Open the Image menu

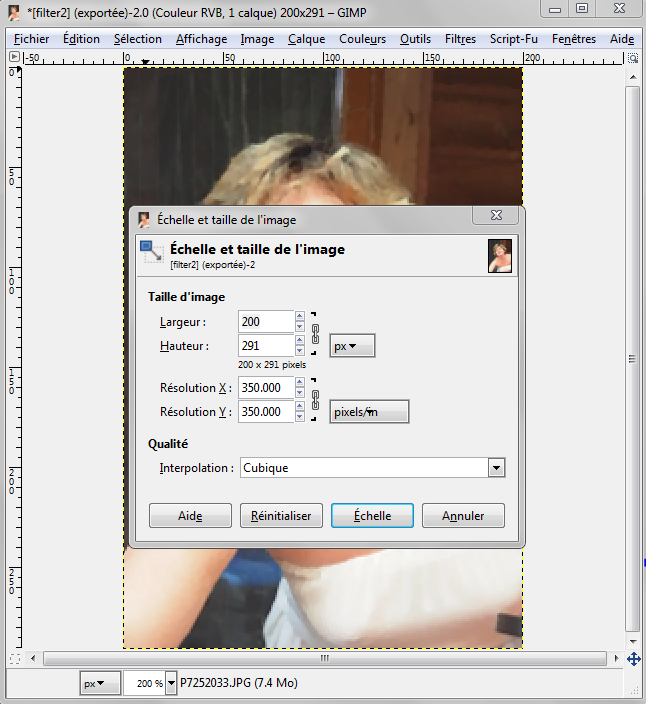click(257, 40)
